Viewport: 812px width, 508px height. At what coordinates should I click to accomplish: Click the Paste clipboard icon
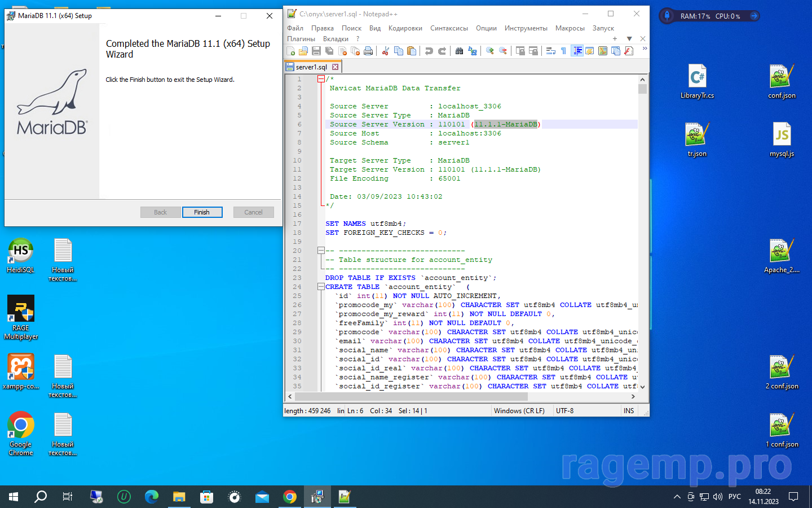(x=412, y=51)
